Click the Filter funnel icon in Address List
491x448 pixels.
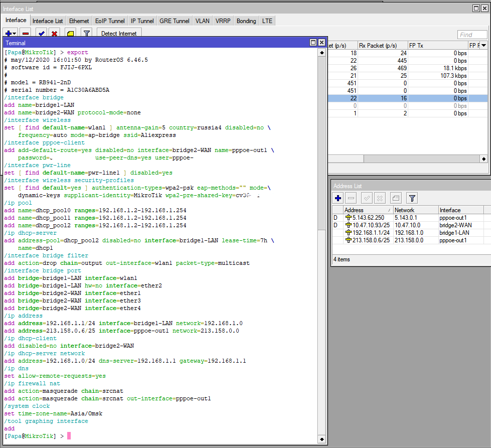(412, 198)
